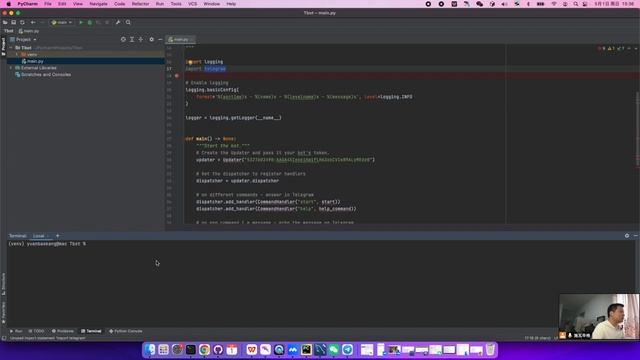Open Search Everywhere magnifier in toolbar
Screen dimensions: 640x360
(x=128, y=22)
